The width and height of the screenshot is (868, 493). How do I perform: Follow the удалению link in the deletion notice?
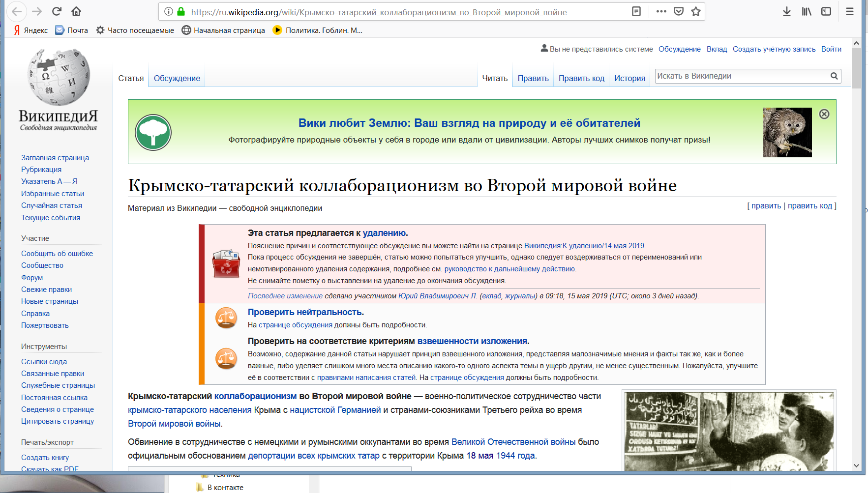click(x=385, y=233)
